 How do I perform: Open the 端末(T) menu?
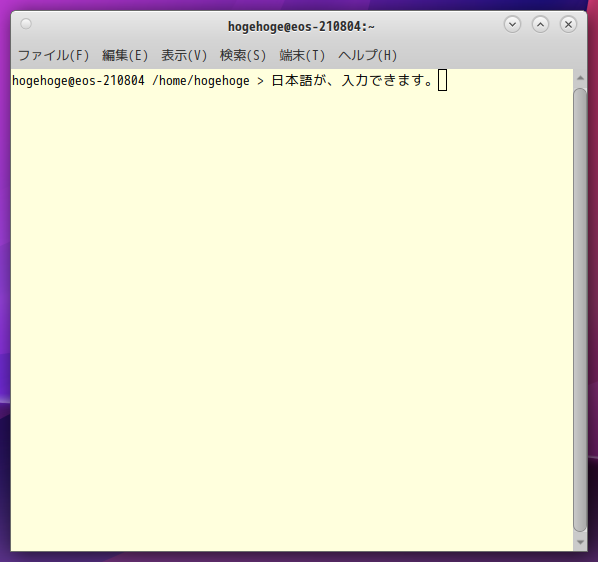pyautogui.click(x=302, y=55)
